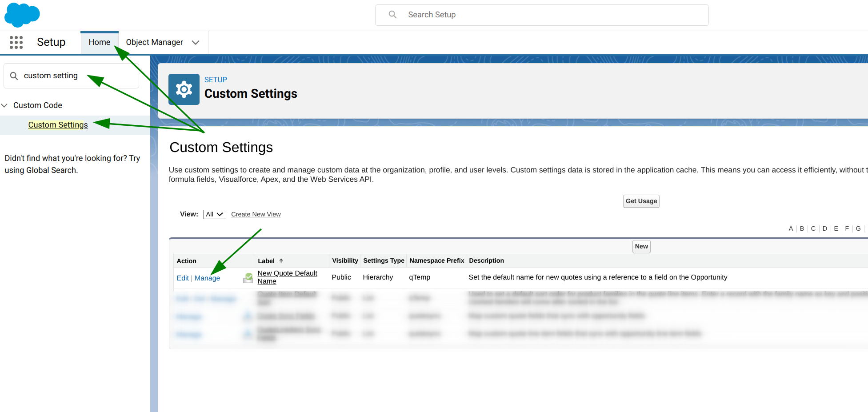Click the Hierarchy cell value
The height and width of the screenshot is (412, 868).
[378, 277]
